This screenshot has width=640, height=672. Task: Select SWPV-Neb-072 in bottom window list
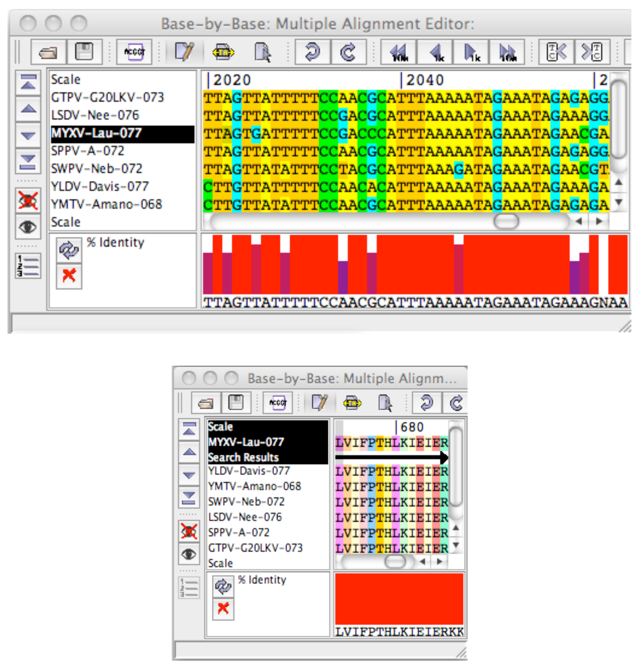246,502
